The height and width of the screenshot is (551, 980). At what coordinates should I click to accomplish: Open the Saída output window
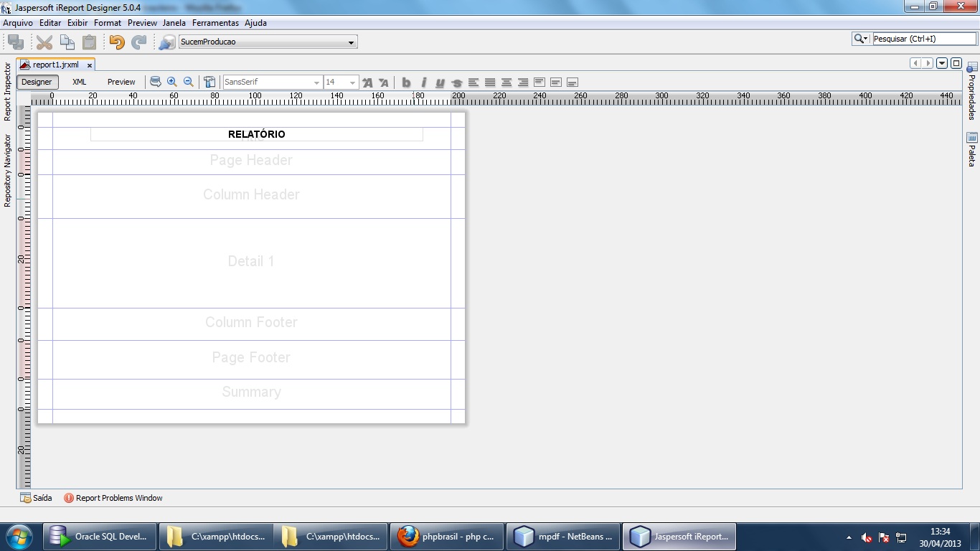point(36,498)
